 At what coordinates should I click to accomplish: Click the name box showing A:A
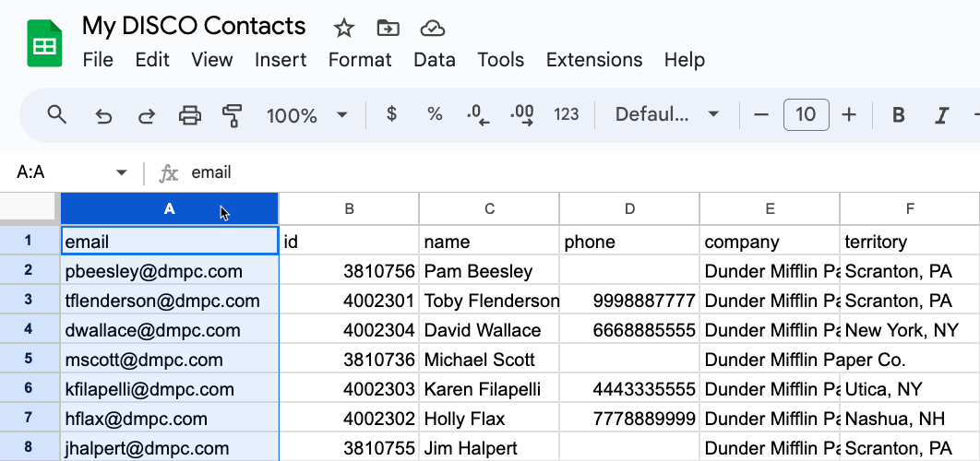click(63, 172)
